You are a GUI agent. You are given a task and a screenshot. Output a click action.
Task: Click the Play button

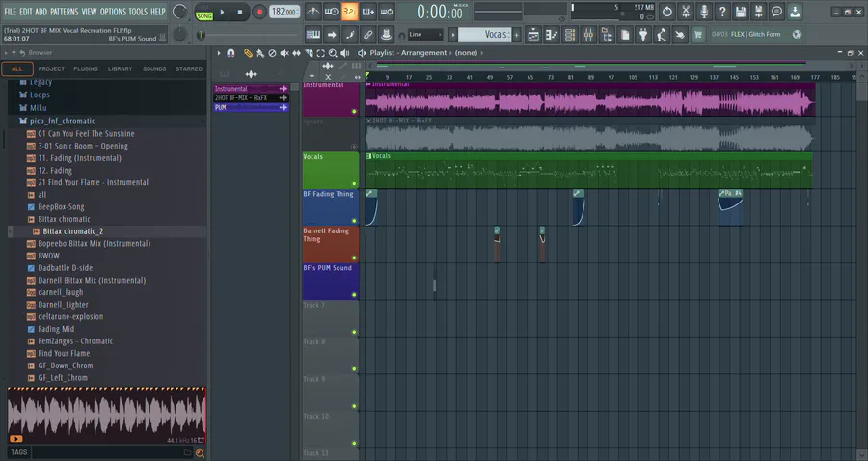point(222,12)
